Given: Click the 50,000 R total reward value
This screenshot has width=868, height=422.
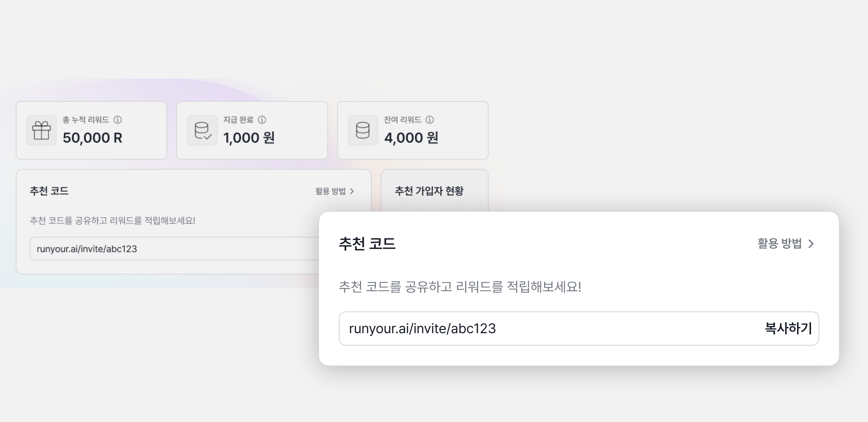Looking at the screenshot, I should pyautogui.click(x=92, y=137).
